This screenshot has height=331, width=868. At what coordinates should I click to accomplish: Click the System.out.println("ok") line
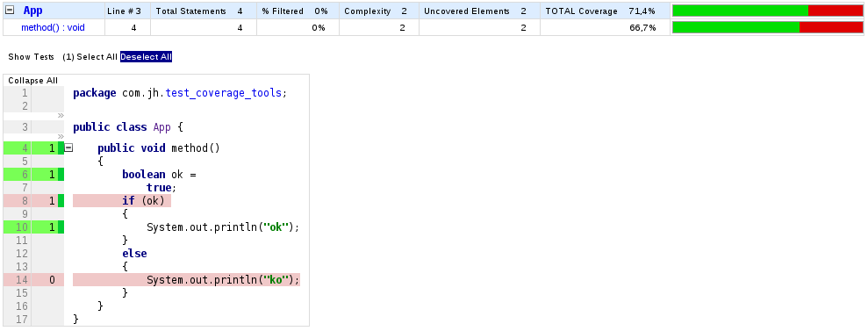click(x=223, y=227)
